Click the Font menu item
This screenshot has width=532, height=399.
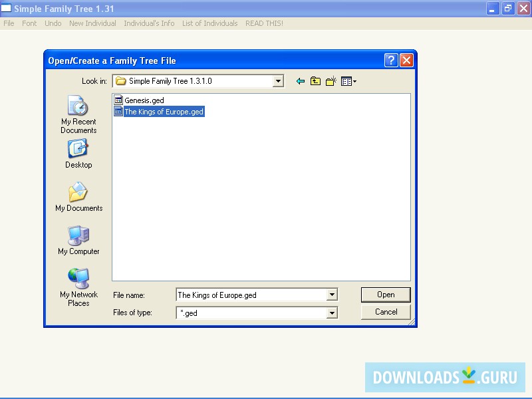(x=29, y=23)
